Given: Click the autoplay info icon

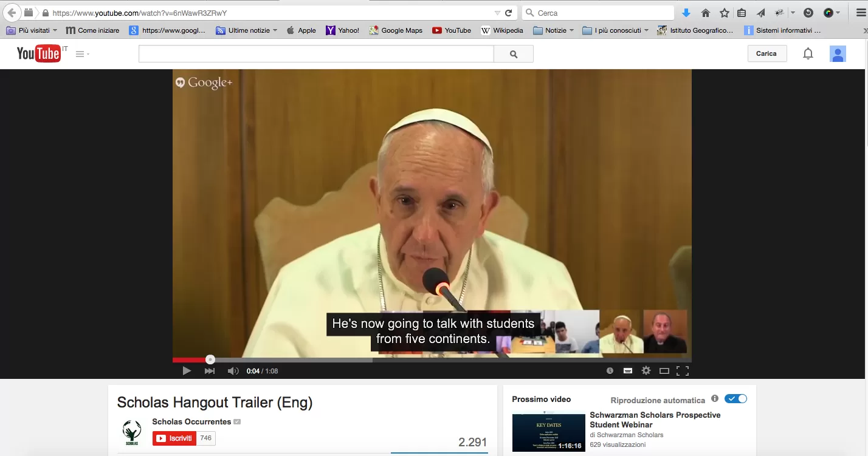Looking at the screenshot, I should pyautogui.click(x=715, y=399).
